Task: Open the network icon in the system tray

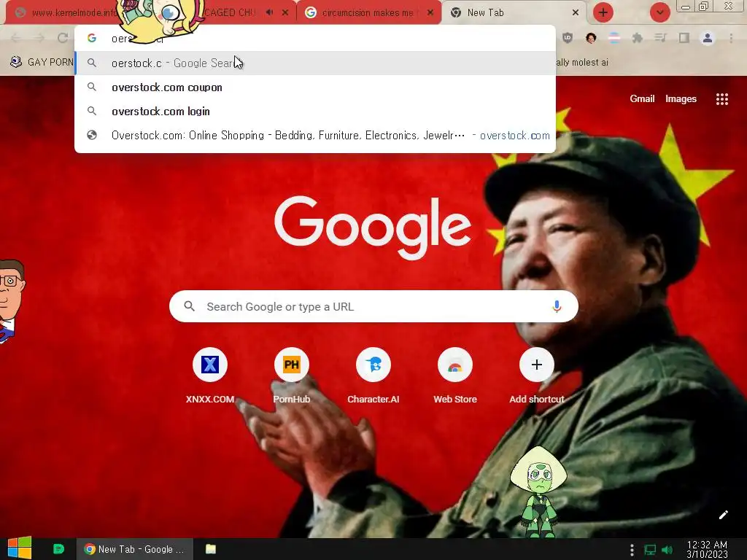Action: pyautogui.click(x=650, y=550)
